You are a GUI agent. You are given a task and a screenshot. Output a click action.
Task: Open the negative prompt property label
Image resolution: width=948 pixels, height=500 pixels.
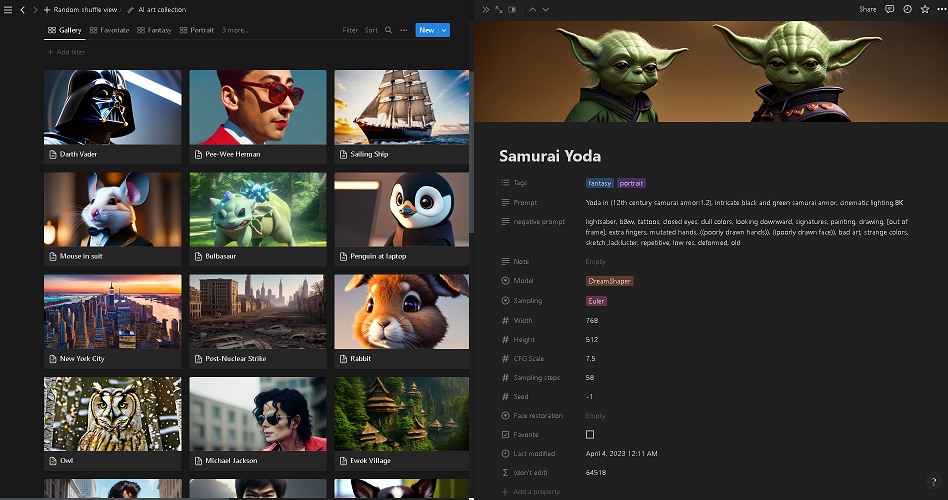533,222
